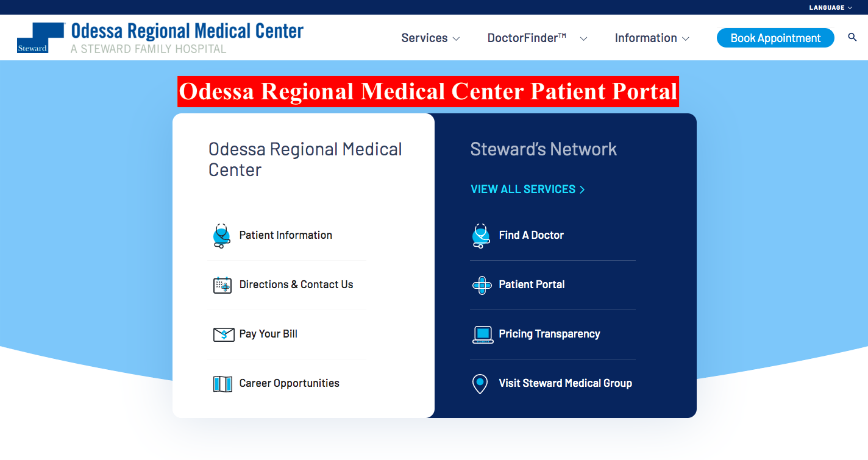
Task: Click the calendar icon for Directions & Contact Us
Action: (x=222, y=285)
